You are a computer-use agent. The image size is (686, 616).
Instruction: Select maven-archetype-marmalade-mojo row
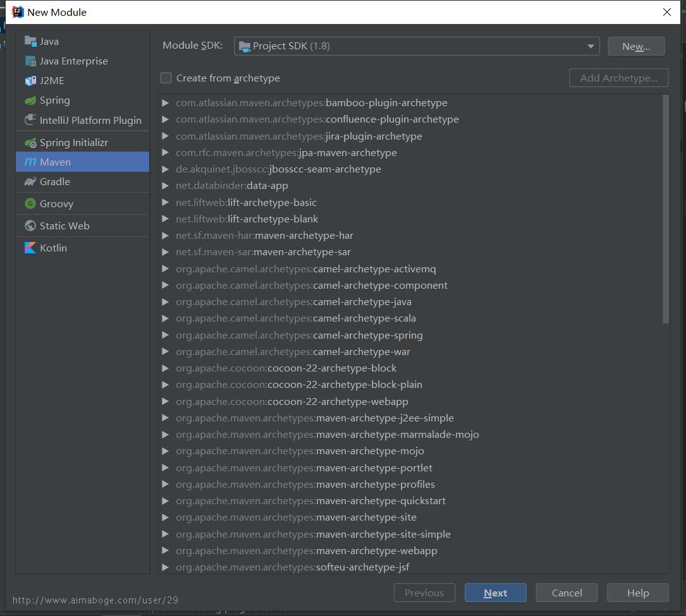pyautogui.click(x=410, y=434)
